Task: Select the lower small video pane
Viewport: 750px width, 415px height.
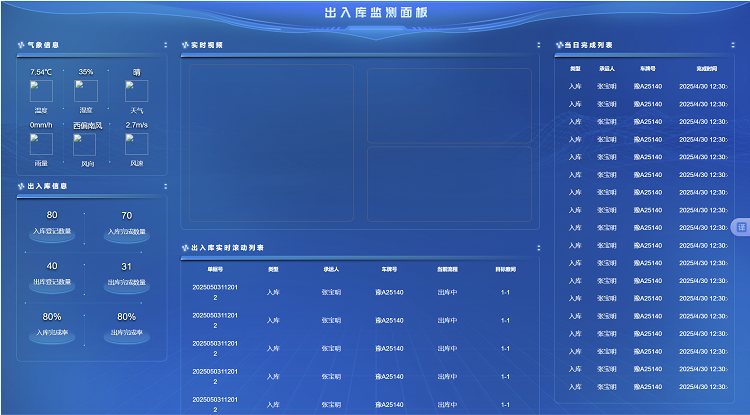Action: [449, 184]
